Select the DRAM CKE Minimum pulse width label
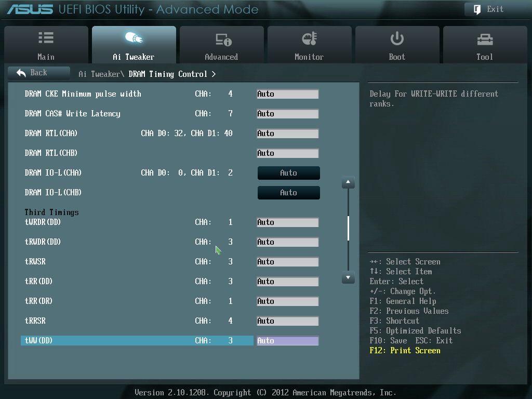This screenshot has width=532, height=399. point(83,94)
